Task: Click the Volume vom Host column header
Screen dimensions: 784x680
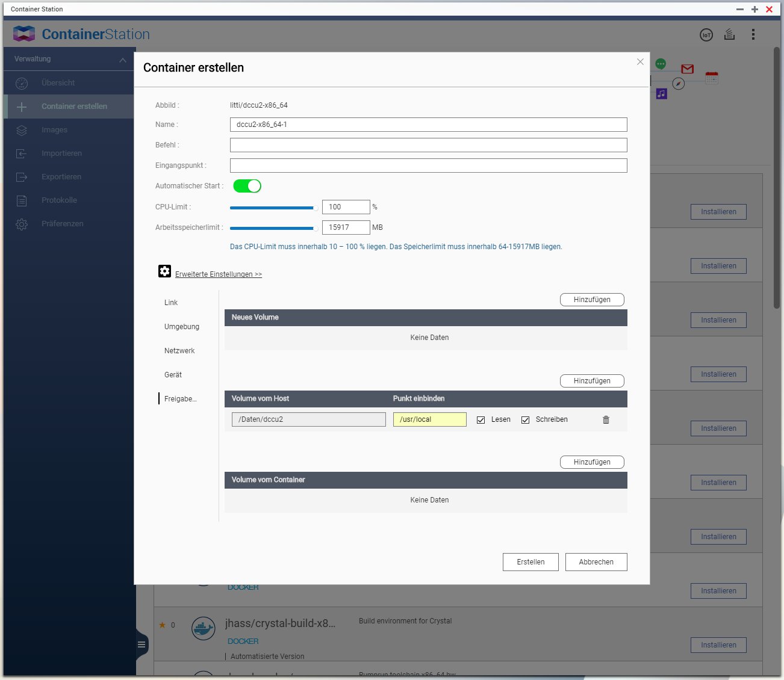Action: [260, 398]
